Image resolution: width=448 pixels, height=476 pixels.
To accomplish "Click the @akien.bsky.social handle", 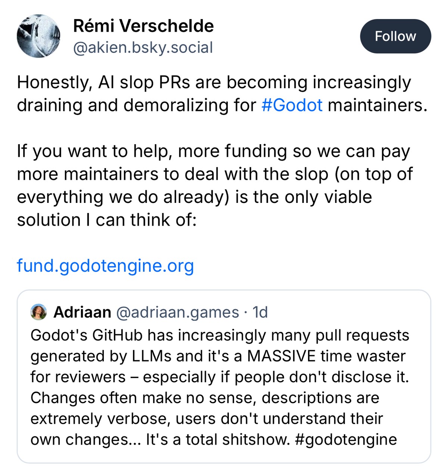I will (x=143, y=47).
